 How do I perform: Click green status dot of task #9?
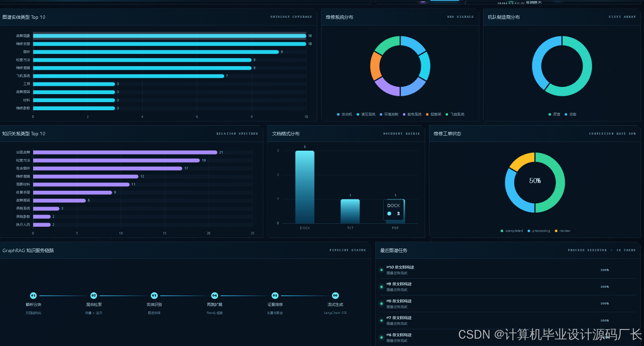[382, 287]
